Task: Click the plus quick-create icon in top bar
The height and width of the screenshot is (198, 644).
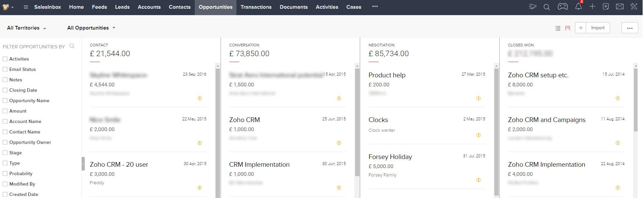Action: (593, 6)
